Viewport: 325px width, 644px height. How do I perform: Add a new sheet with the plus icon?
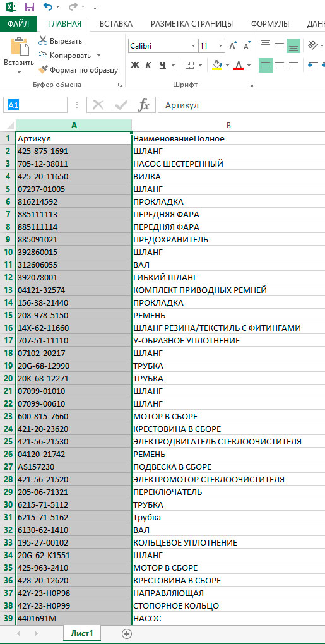coord(127,633)
